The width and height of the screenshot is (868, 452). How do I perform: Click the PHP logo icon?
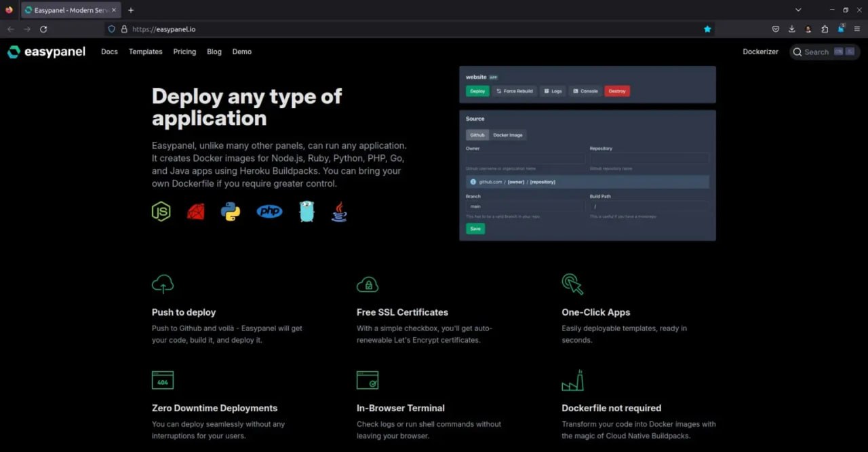tap(269, 211)
